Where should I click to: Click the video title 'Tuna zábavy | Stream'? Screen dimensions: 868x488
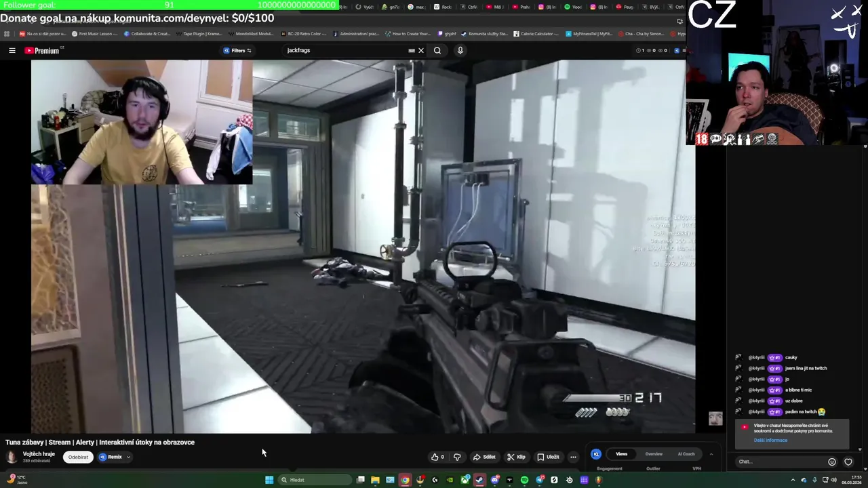100,442
